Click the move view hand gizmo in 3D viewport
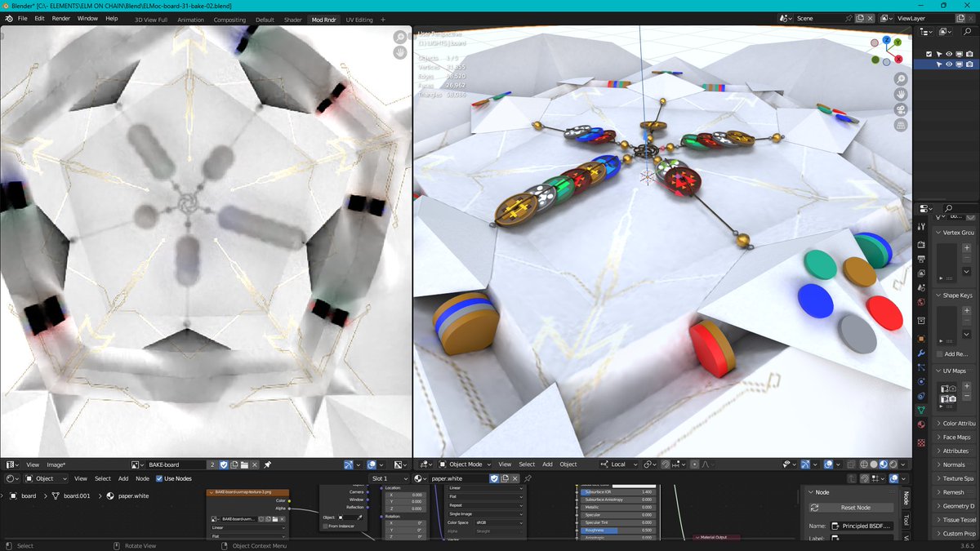980x551 pixels. [900, 95]
